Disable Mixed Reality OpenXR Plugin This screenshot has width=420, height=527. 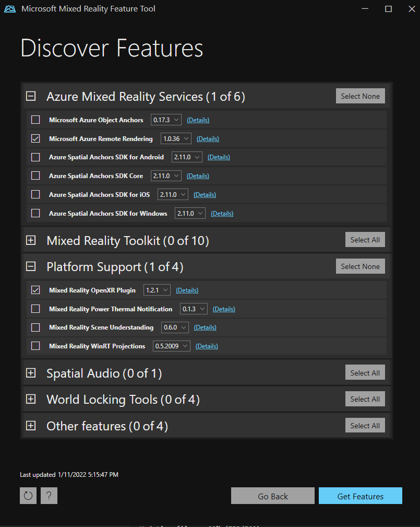[35, 290]
